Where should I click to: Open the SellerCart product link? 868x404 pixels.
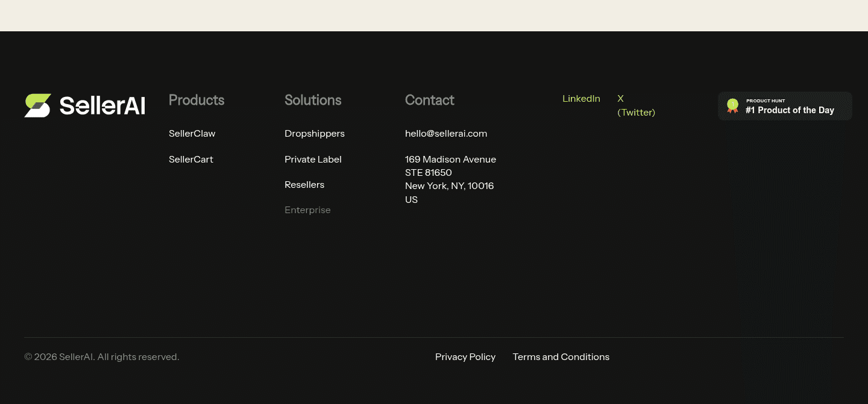point(190,160)
